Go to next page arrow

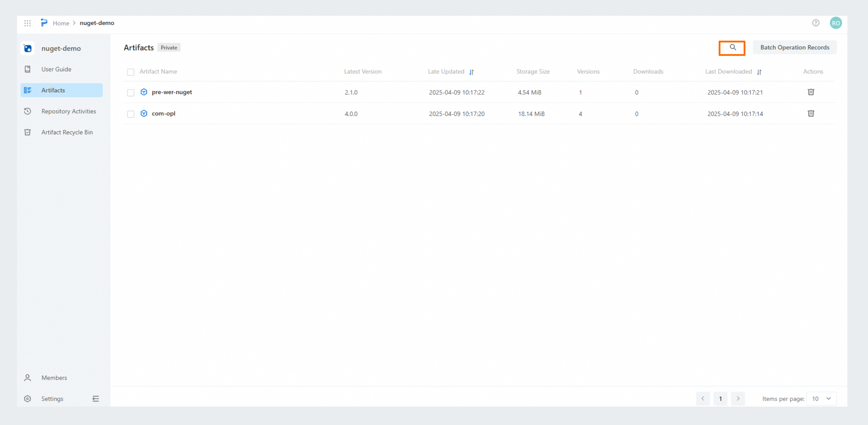tap(738, 399)
